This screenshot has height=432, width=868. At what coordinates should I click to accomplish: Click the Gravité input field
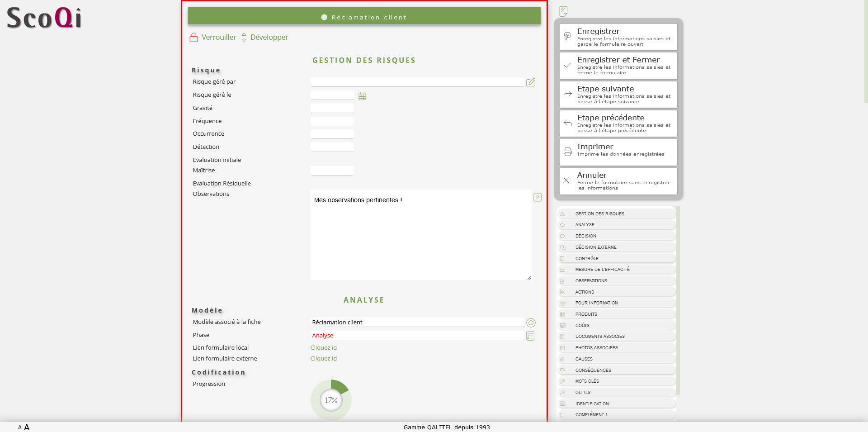332,108
